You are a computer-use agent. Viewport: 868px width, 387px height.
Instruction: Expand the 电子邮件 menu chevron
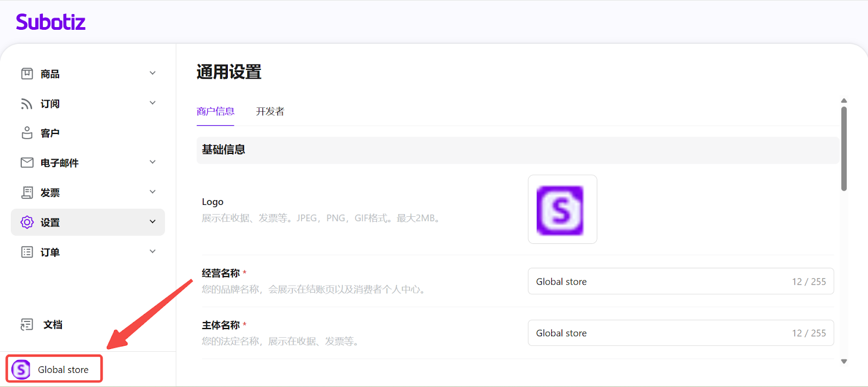(152, 162)
